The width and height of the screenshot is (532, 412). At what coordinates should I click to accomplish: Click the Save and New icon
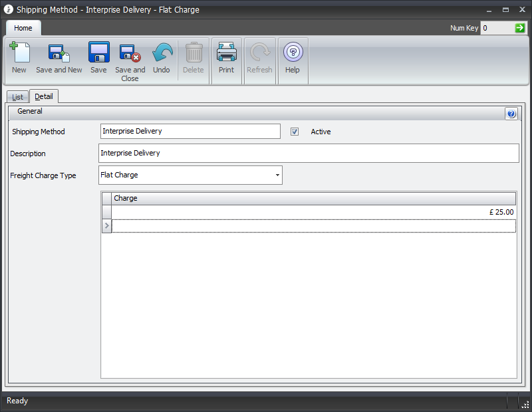(59, 53)
